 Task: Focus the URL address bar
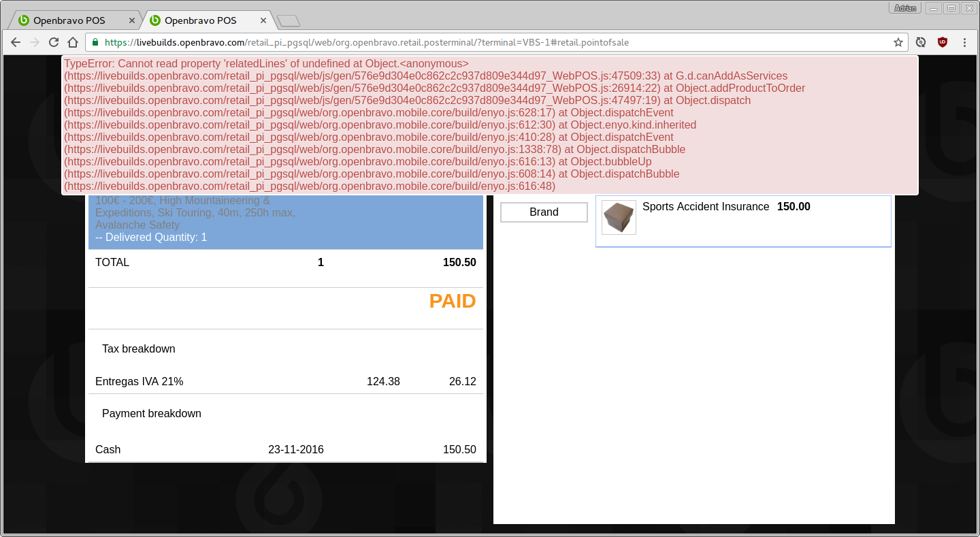click(495, 42)
